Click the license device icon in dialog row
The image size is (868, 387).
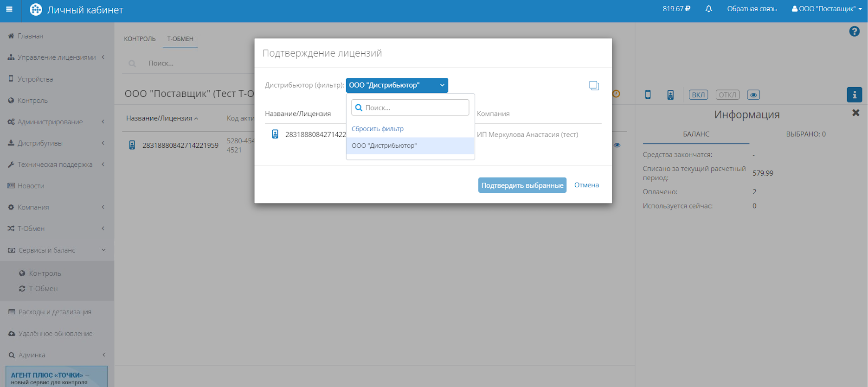point(275,134)
